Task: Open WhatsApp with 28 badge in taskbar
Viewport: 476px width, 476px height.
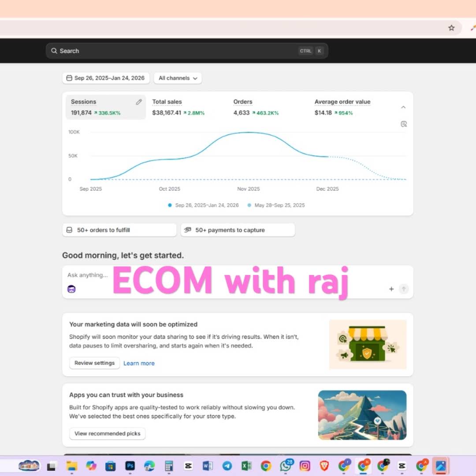Action: point(286,465)
